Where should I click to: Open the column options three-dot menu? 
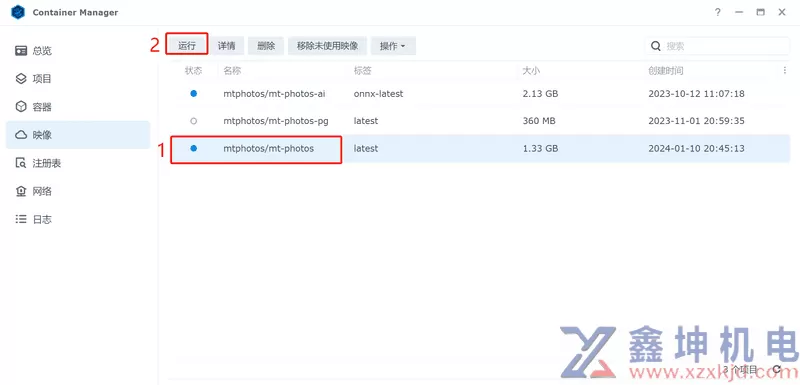tap(785, 70)
